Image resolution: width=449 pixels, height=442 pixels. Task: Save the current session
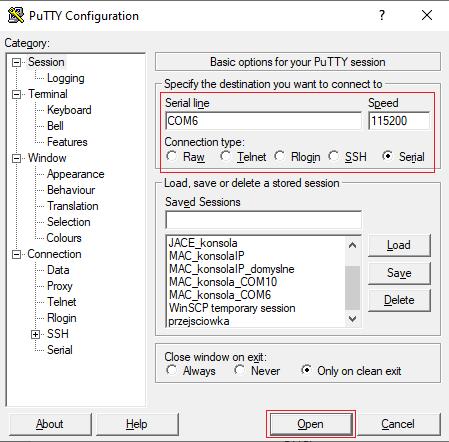click(x=399, y=273)
